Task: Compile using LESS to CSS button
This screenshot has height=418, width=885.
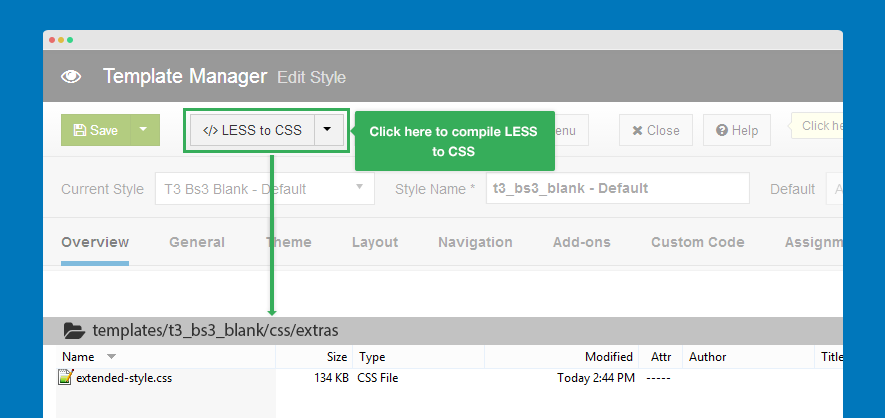Action: [252, 130]
